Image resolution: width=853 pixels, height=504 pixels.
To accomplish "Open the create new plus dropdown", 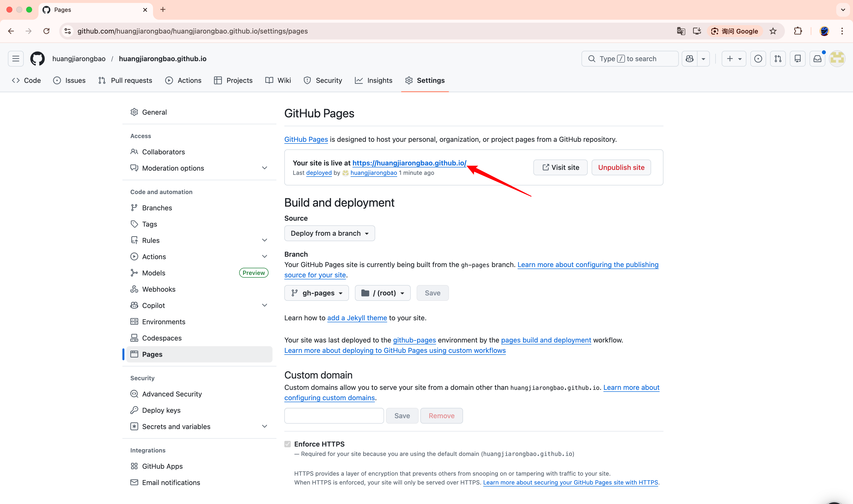I will tap(734, 59).
